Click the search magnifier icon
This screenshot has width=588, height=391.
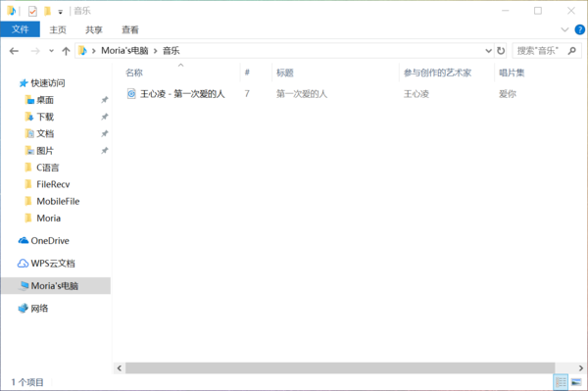click(572, 51)
